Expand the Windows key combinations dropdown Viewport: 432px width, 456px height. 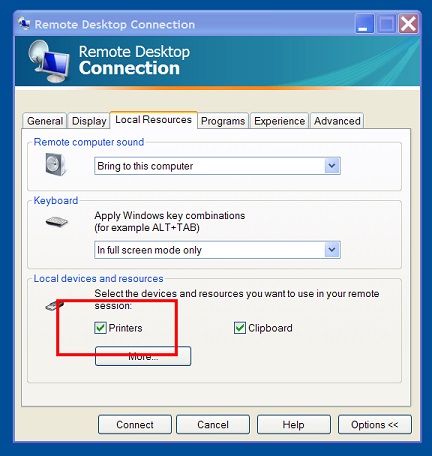[332, 250]
